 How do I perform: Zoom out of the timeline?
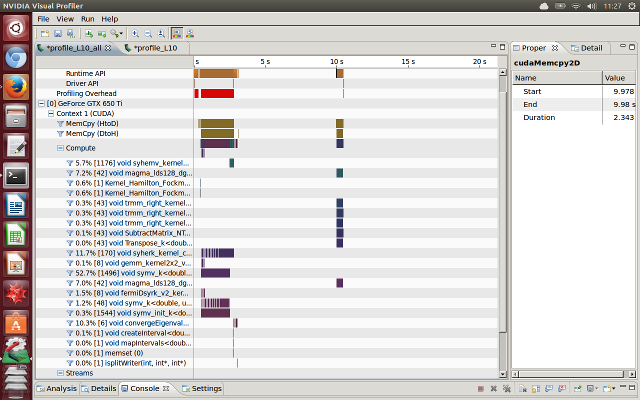pos(148,34)
